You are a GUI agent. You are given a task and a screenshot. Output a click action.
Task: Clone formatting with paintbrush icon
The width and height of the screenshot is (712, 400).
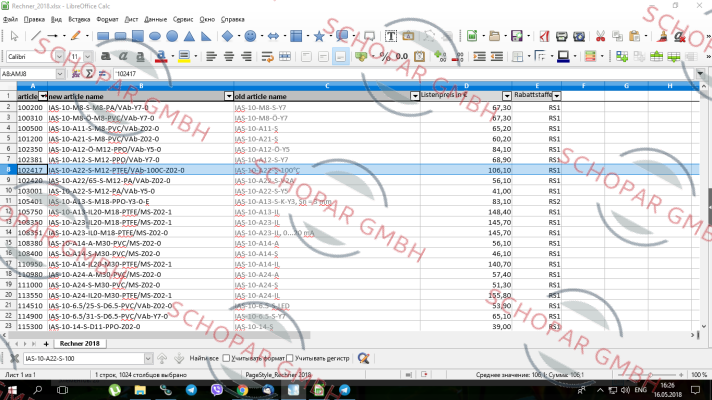tap(663, 36)
